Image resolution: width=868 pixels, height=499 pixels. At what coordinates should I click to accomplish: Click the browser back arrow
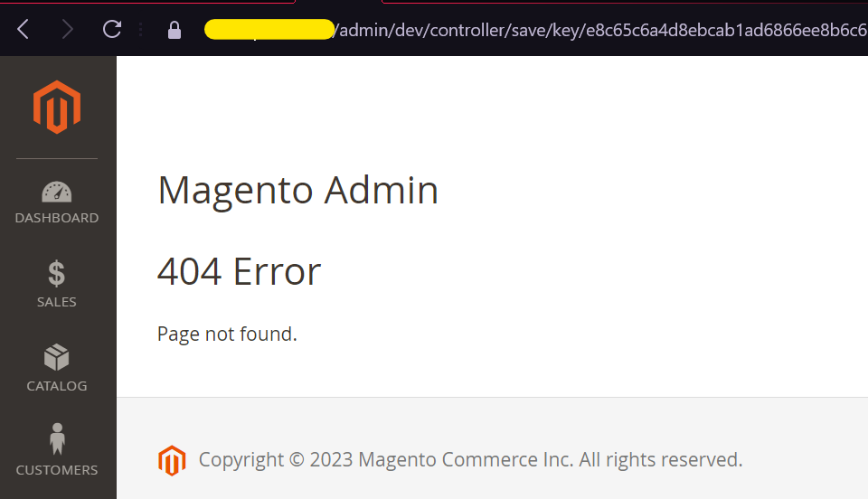[x=24, y=30]
